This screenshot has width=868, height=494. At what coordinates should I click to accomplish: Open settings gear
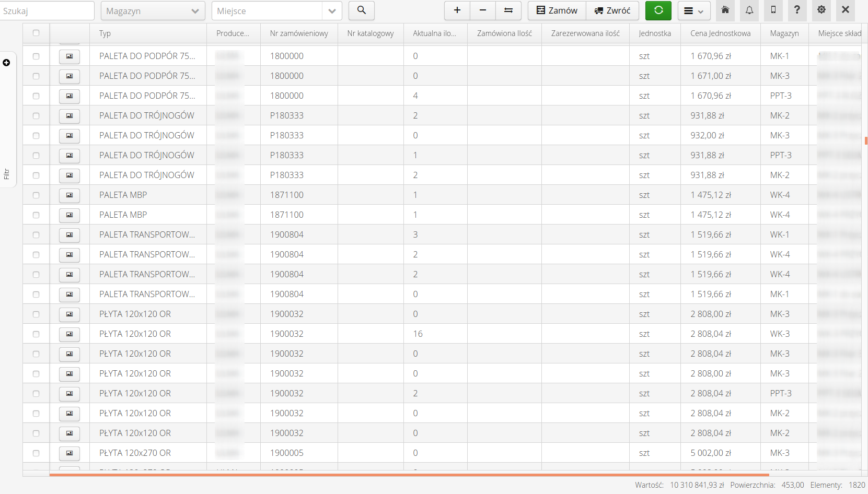click(x=821, y=10)
